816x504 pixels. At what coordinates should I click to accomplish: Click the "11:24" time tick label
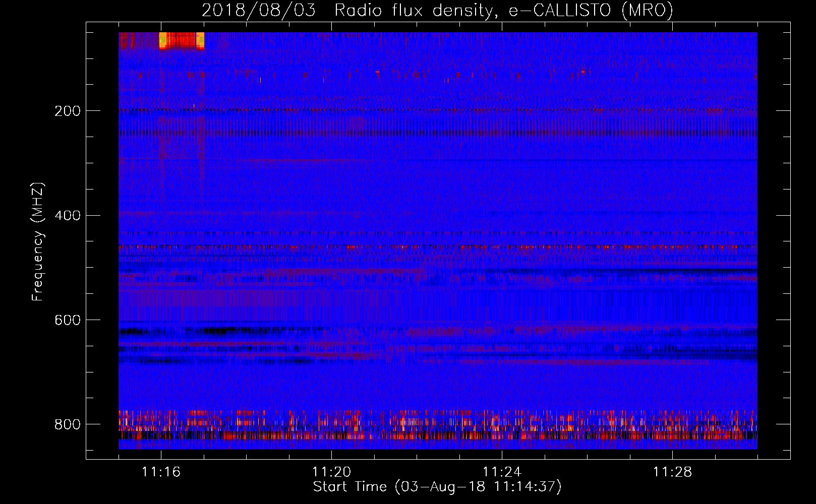pyautogui.click(x=502, y=472)
